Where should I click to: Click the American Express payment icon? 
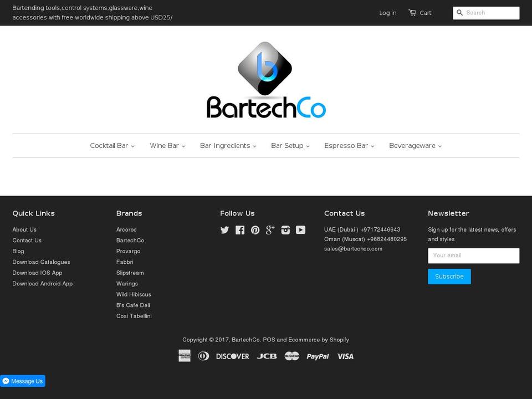coord(185,356)
